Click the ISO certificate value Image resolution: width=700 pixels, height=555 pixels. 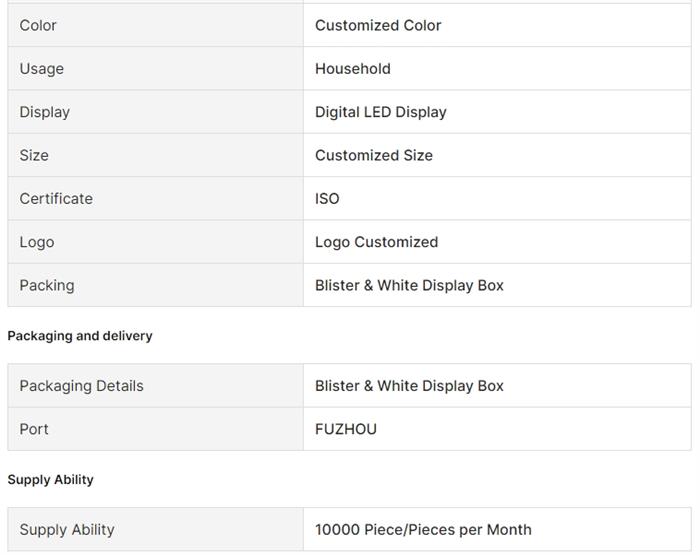tap(327, 199)
